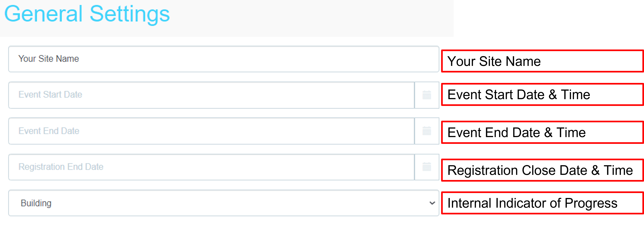Image resolution: width=644 pixels, height=225 pixels.
Task: Click the In text beside Building dropdown
Action: coord(450,203)
